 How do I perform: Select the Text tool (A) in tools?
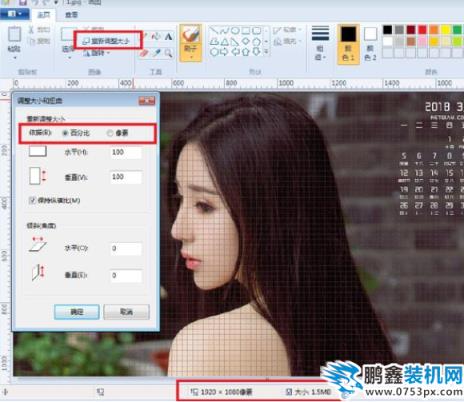coord(168,37)
